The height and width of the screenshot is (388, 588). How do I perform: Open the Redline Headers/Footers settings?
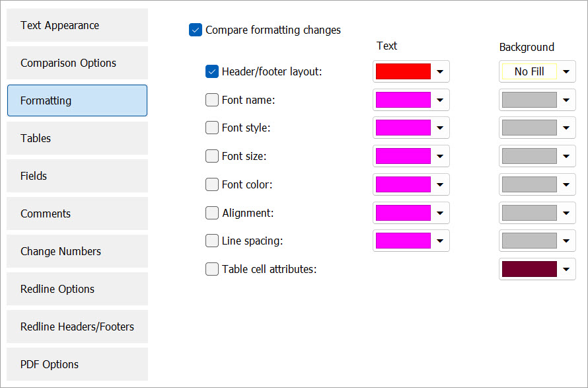pyautogui.click(x=77, y=327)
